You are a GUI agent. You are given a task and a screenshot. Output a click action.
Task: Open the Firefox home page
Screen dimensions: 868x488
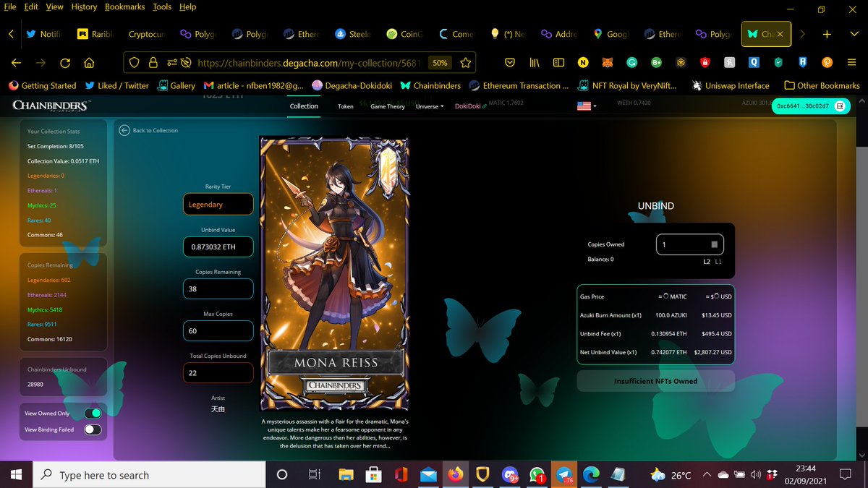pos(89,63)
